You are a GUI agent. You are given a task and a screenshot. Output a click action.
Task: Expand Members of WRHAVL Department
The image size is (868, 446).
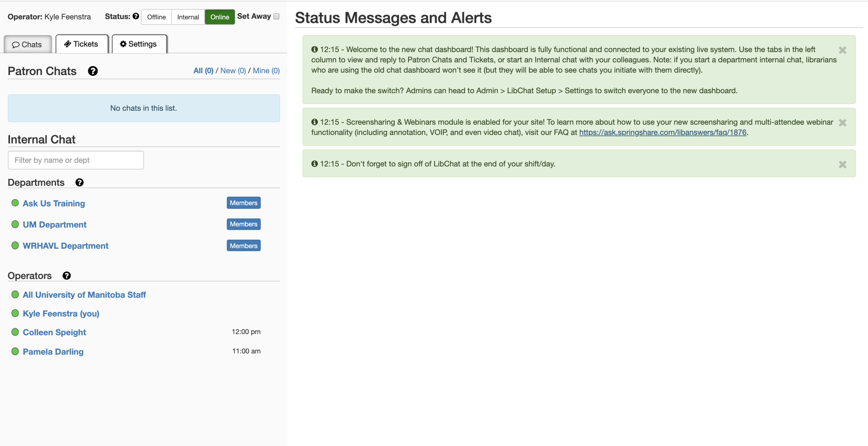243,246
